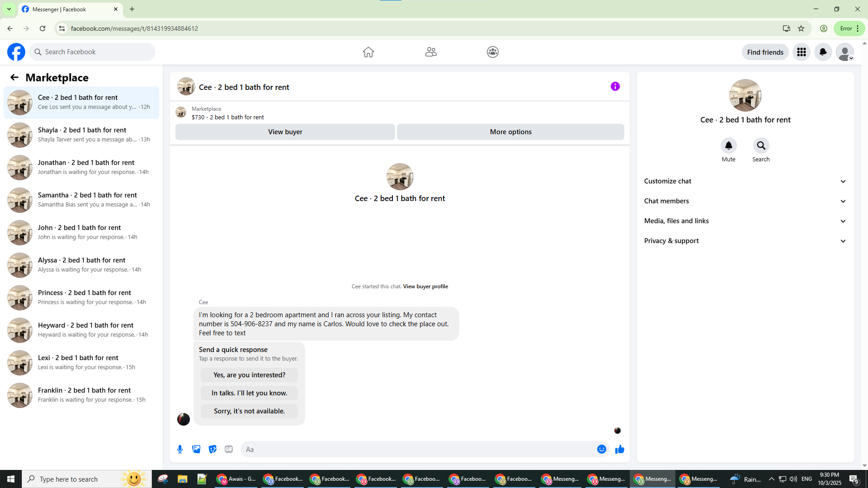Search within the conversation
Viewport: 868px width, 488px height.
(x=761, y=145)
